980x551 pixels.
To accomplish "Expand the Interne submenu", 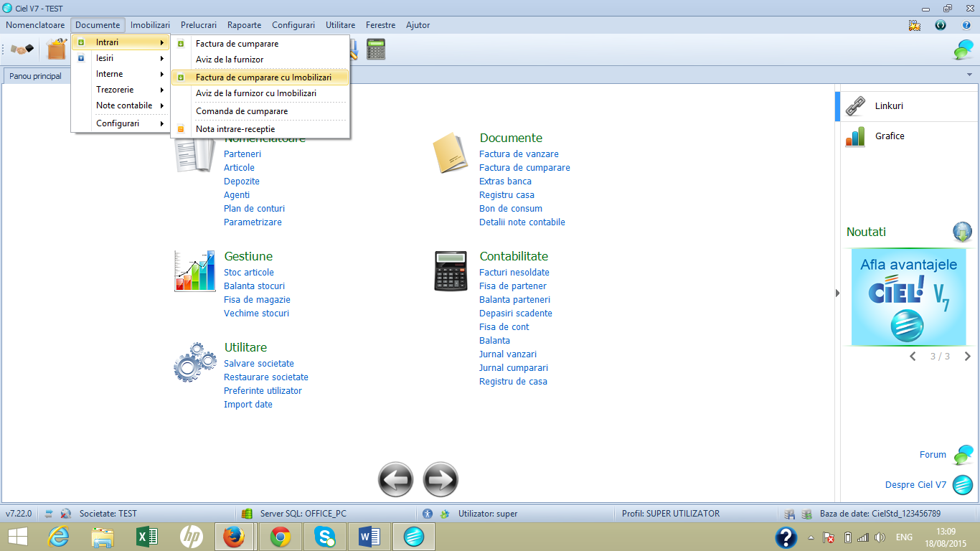I will pos(121,74).
